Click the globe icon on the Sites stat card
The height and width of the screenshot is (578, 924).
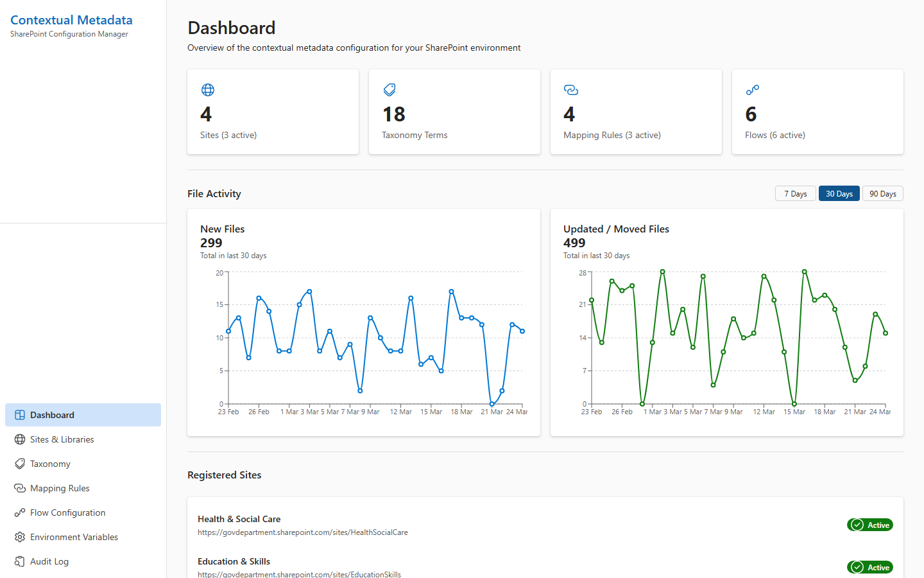coord(207,90)
